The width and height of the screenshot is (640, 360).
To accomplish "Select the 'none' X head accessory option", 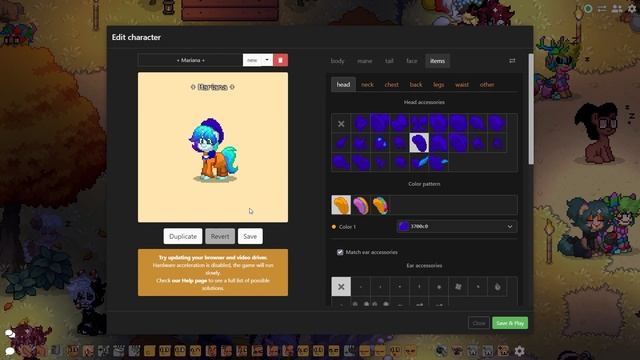I will (341, 123).
